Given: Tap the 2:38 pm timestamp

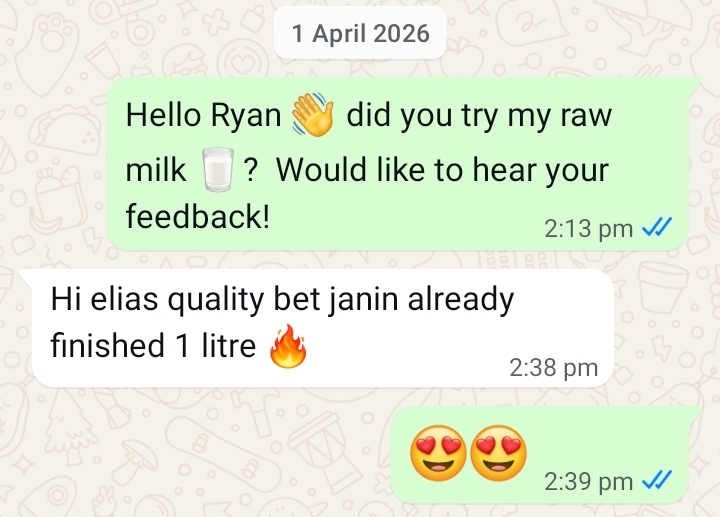Looking at the screenshot, I should (x=554, y=367).
